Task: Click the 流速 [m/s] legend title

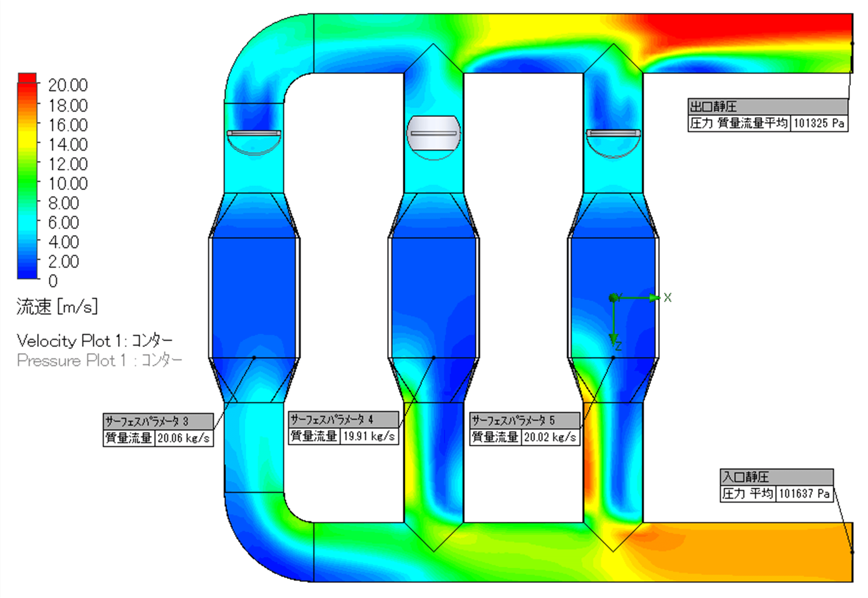Action: [57, 307]
